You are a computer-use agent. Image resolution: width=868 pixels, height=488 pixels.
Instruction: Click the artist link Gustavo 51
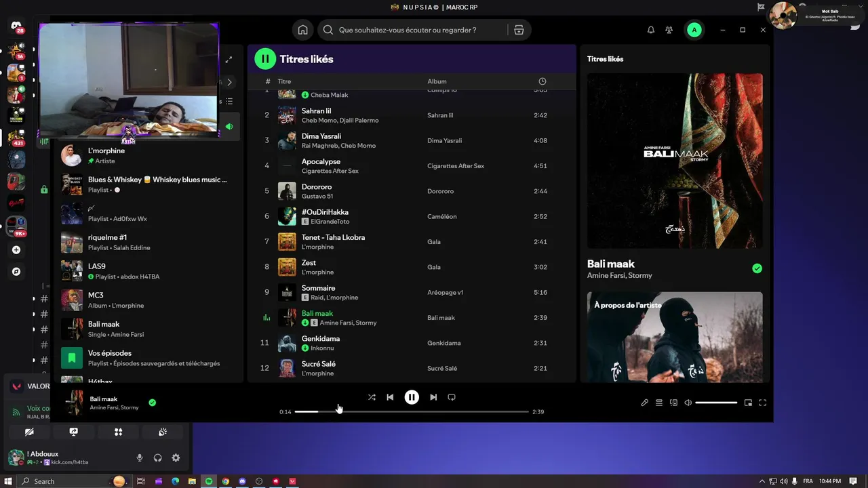[x=317, y=196]
